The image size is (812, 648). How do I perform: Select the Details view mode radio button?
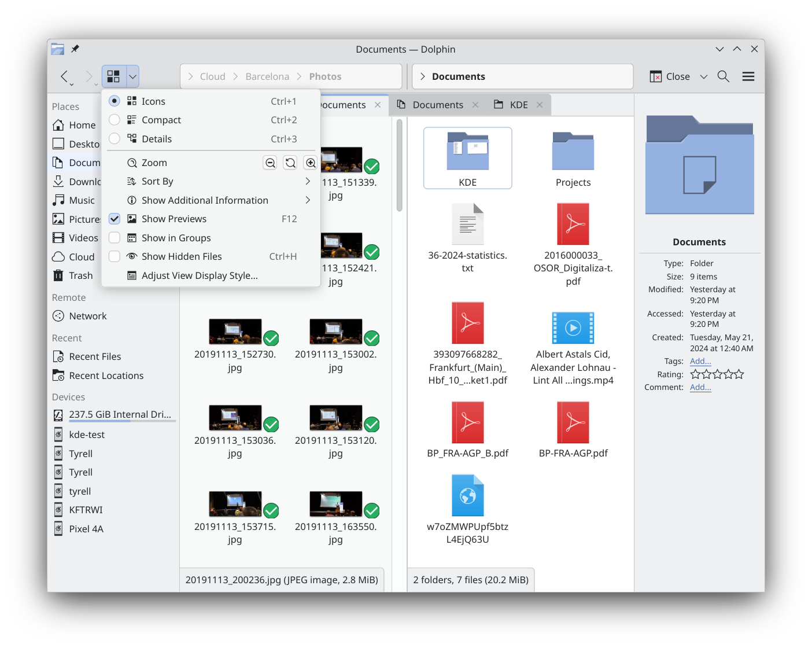tap(115, 139)
